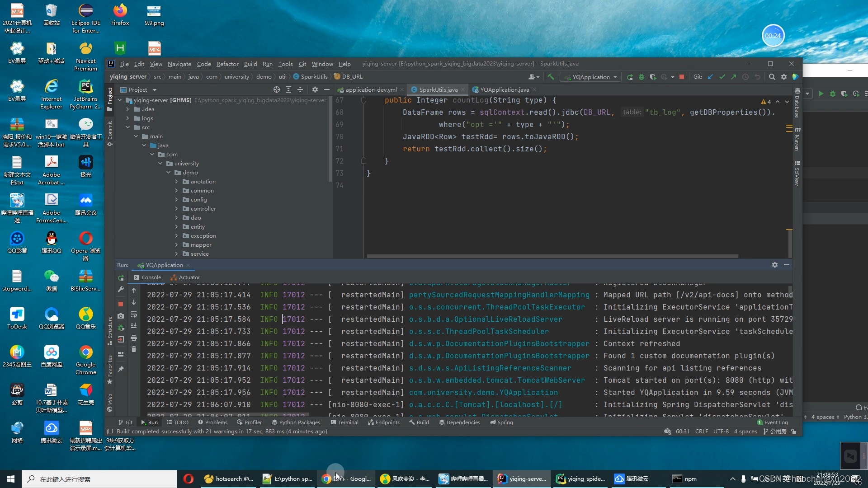Toggle the line 71 code folding marker
Viewport: 868px width, 488px height.
coord(363,149)
